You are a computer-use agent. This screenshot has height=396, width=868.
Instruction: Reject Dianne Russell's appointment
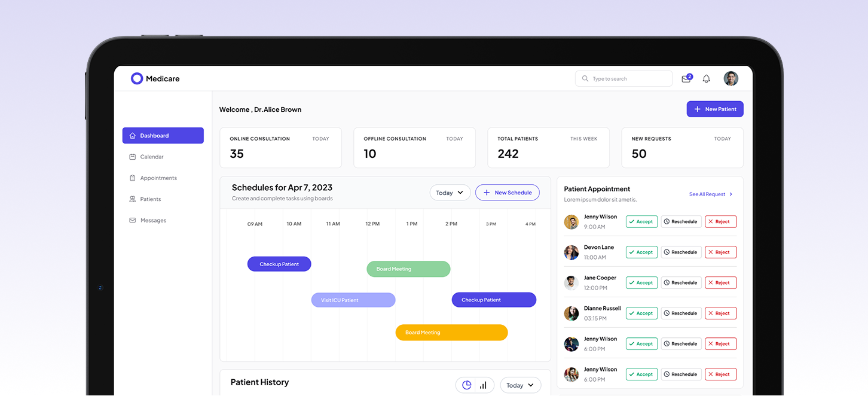(720, 313)
